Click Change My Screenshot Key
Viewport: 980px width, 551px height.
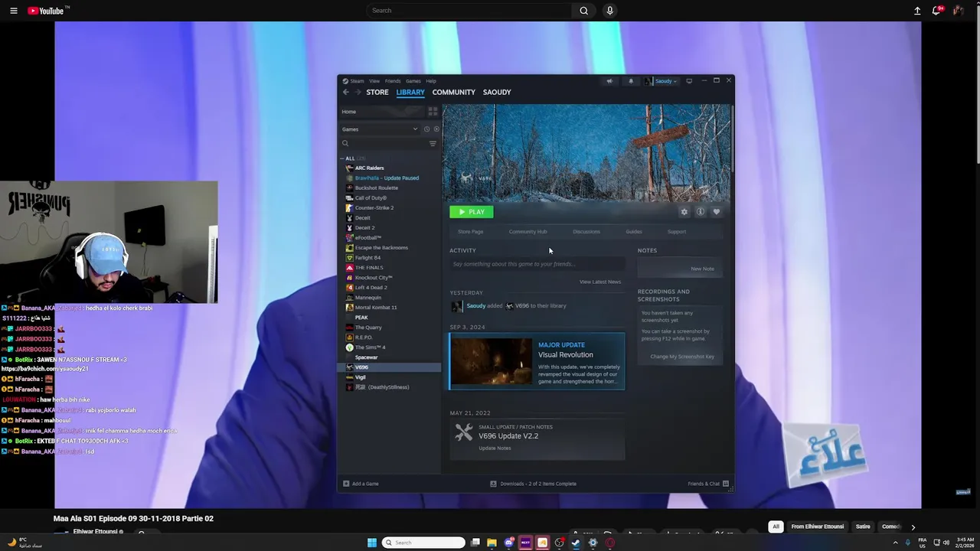(x=682, y=357)
